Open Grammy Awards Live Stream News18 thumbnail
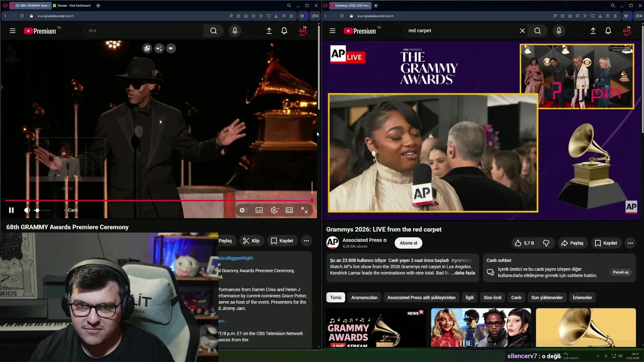 coord(375,328)
